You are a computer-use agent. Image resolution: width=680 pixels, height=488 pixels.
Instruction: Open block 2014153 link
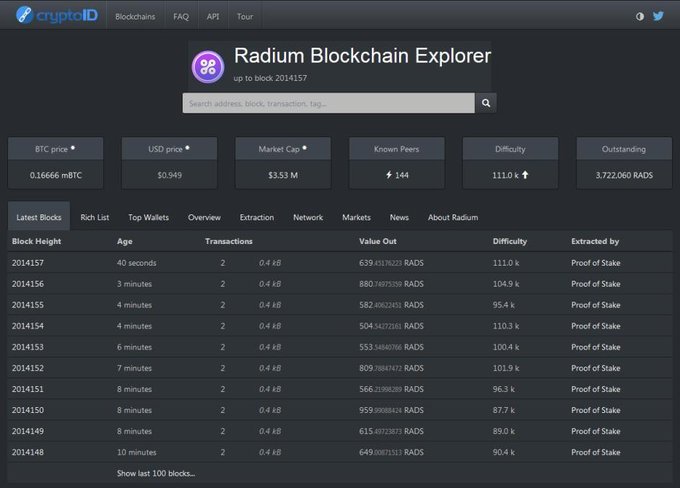tap(28, 347)
